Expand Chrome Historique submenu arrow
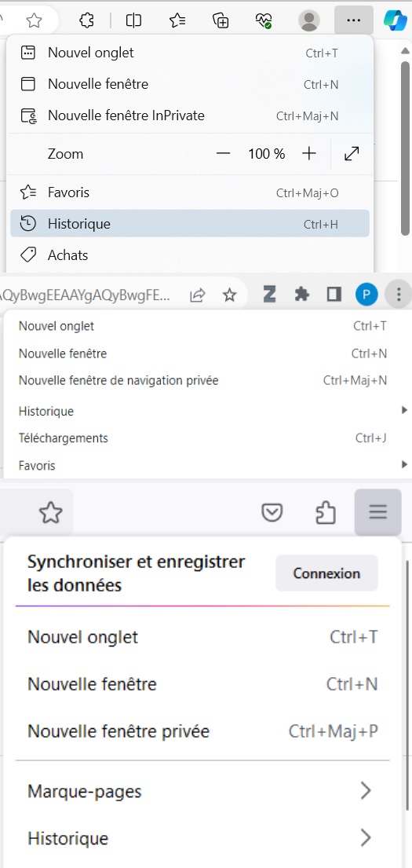412x868 pixels. click(405, 411)
